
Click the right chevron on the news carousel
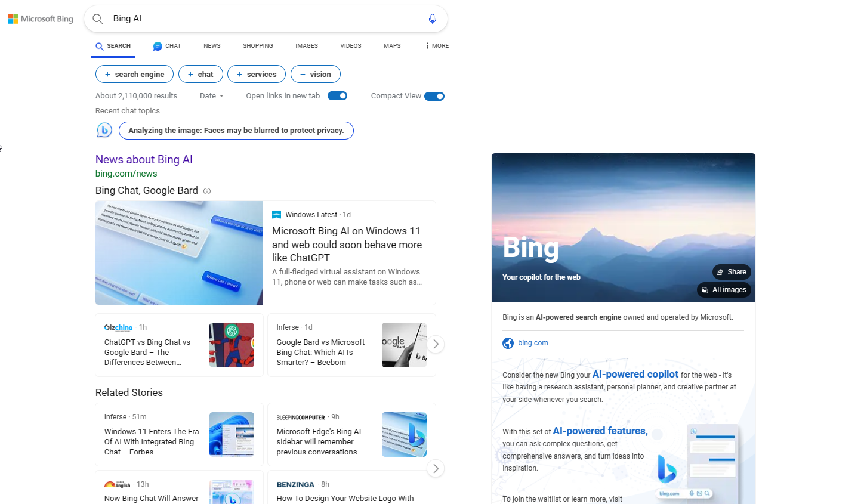click(x=436, y=344)
